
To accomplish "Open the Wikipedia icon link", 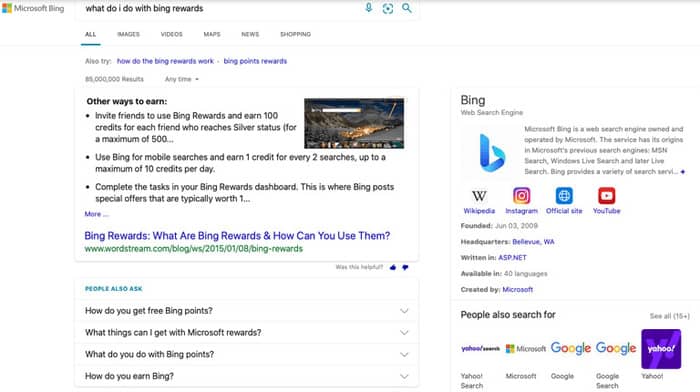I will coord(479,196).
